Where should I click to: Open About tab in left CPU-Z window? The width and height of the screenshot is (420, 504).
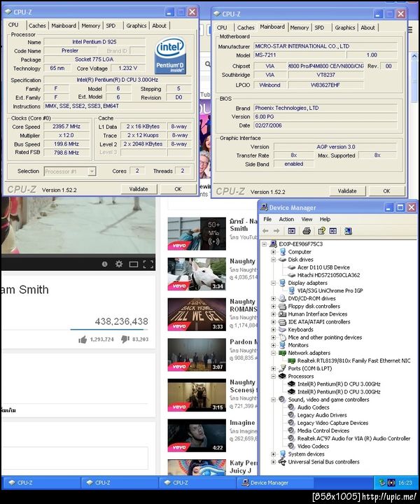click(159, 26)
